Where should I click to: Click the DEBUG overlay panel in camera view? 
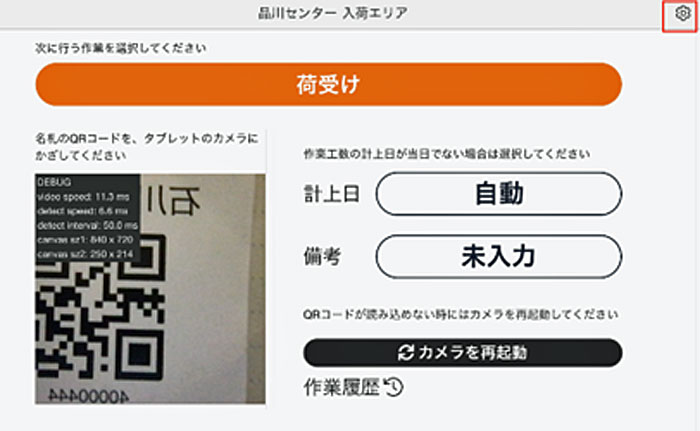click(x=88, y=218)
